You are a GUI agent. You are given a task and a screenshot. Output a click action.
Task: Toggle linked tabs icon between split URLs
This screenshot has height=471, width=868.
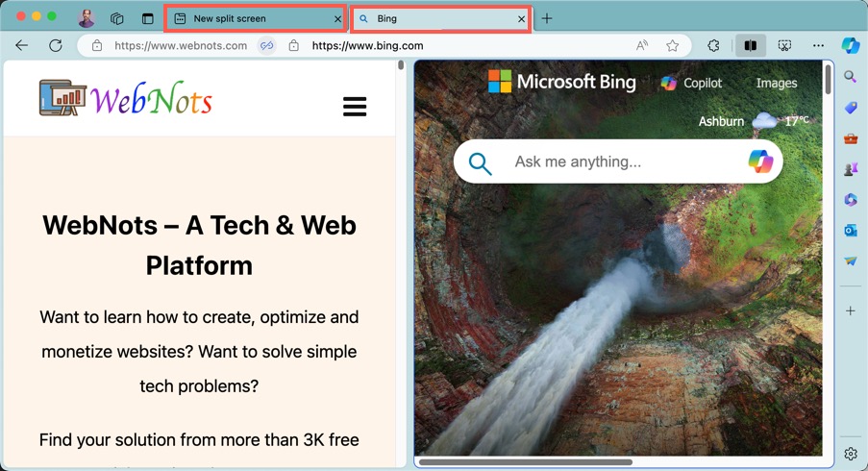pyautogui.click(x=267, y=45)
